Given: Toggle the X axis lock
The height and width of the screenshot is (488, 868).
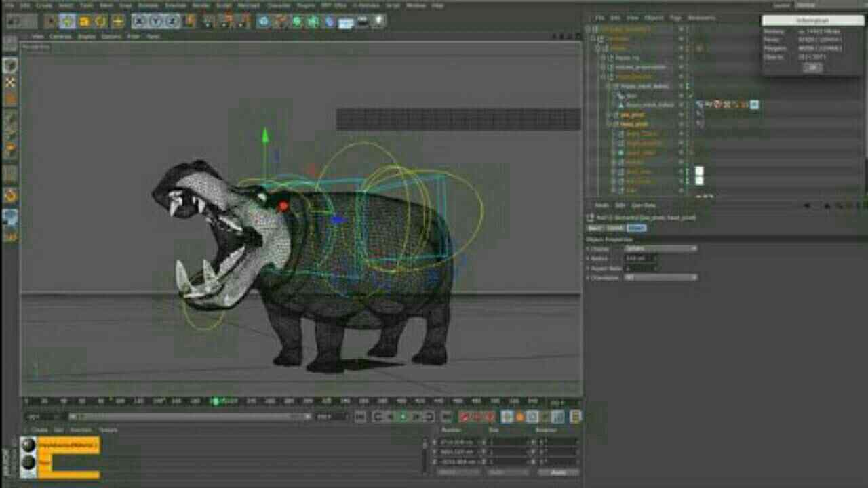Looking at the screenshot, I should [138, 21].
